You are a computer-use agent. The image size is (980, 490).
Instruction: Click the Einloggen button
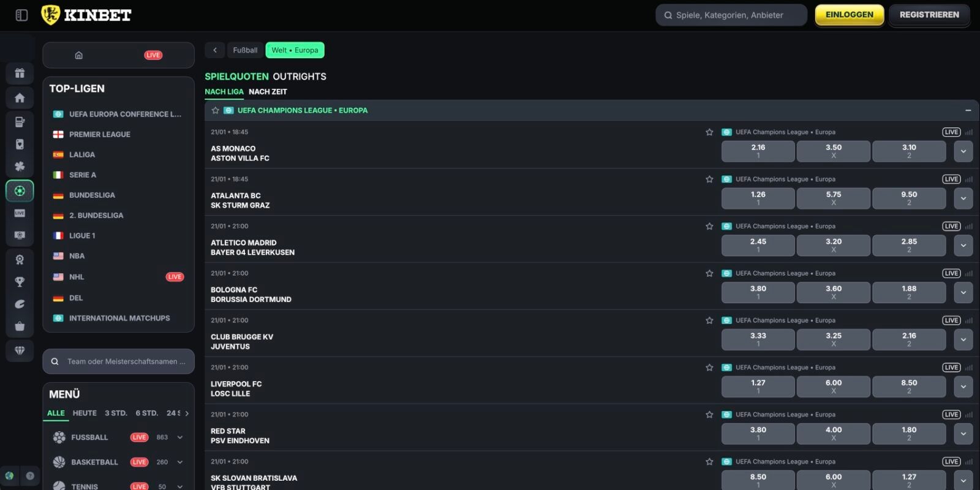(849, 15)
